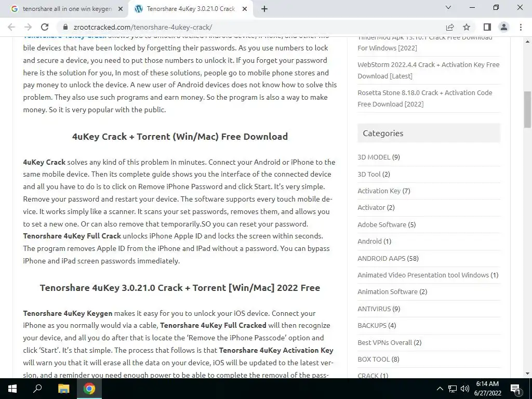Open the 3D MODEL category
The width and height of the screenshot is (532, 399).
pos(374,157)
